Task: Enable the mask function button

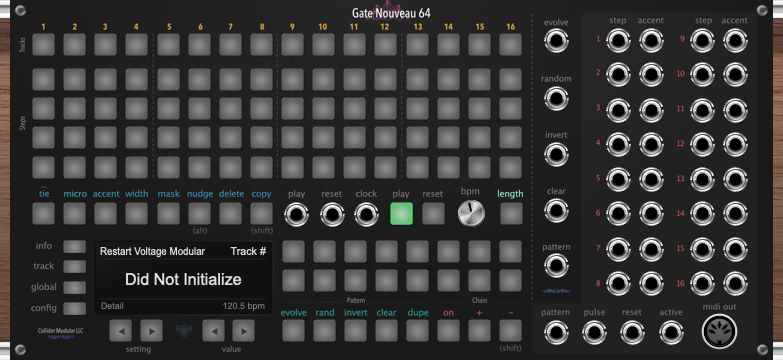Action: [168, 214]
